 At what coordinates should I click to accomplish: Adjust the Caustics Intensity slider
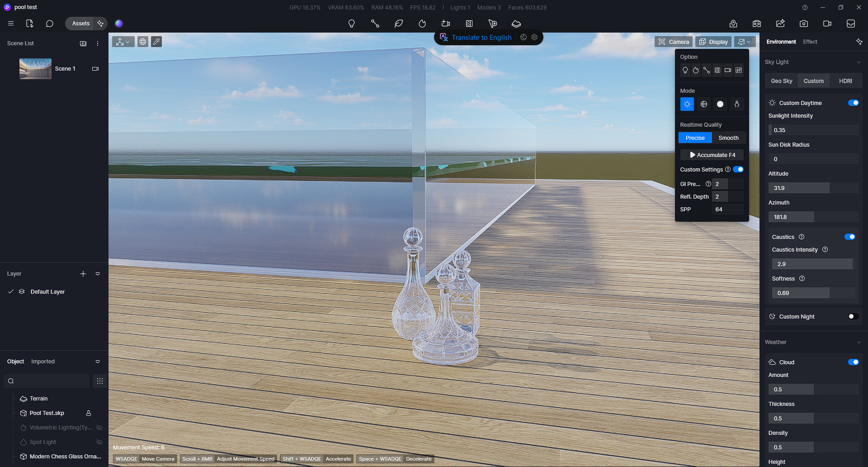pyautogui.click(x=813, y=264)
